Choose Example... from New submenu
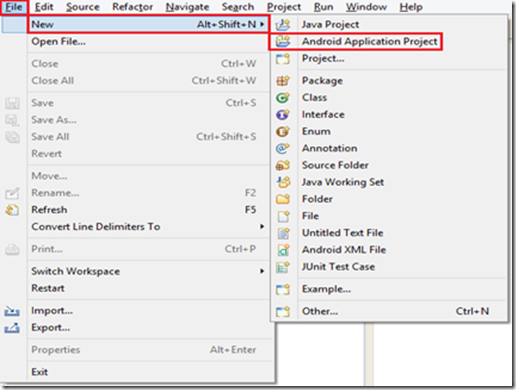This screenshot has width=516, height=390. [389, 289]
